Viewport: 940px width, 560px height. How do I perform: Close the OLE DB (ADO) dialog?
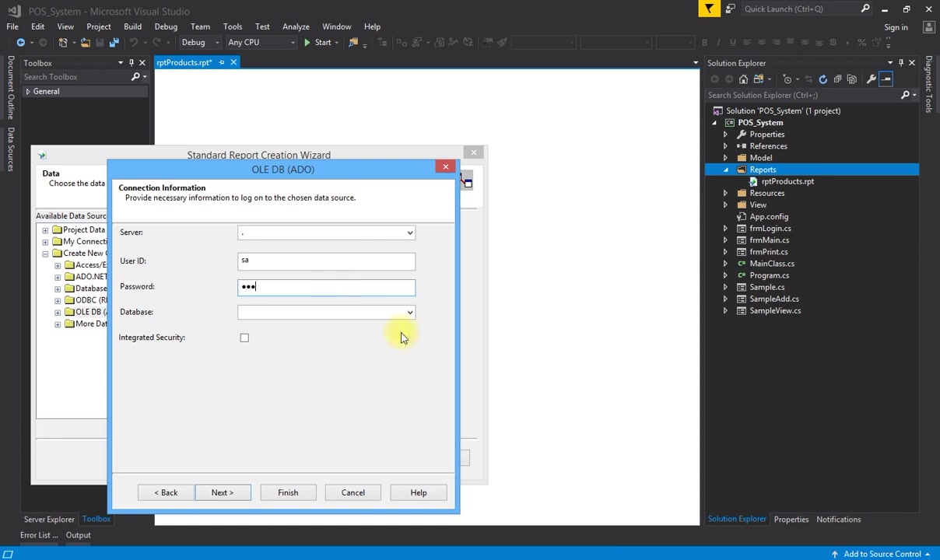coord(446,166)
